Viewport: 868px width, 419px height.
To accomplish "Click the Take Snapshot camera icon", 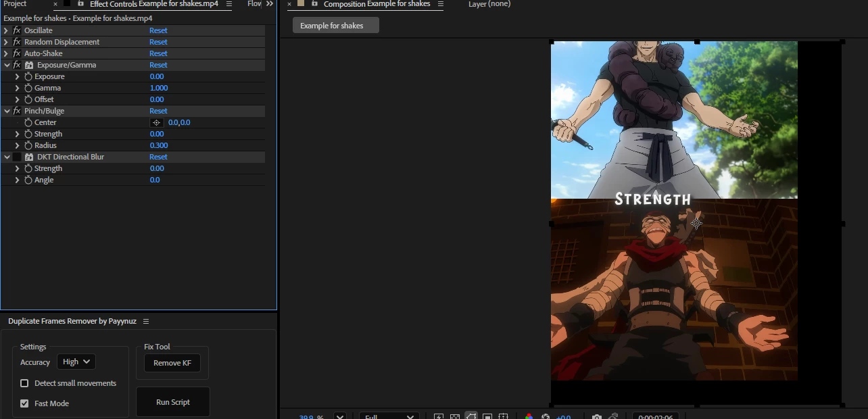I will 596,417.
